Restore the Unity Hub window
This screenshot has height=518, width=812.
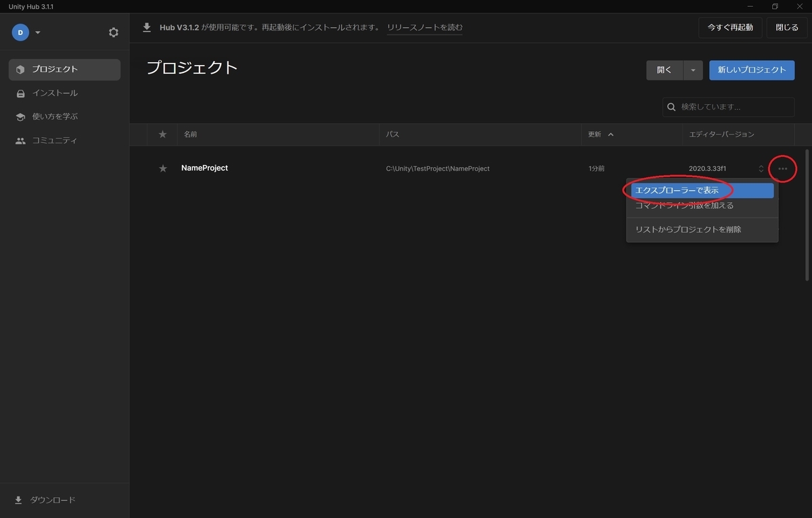click(x=775, y=6)
